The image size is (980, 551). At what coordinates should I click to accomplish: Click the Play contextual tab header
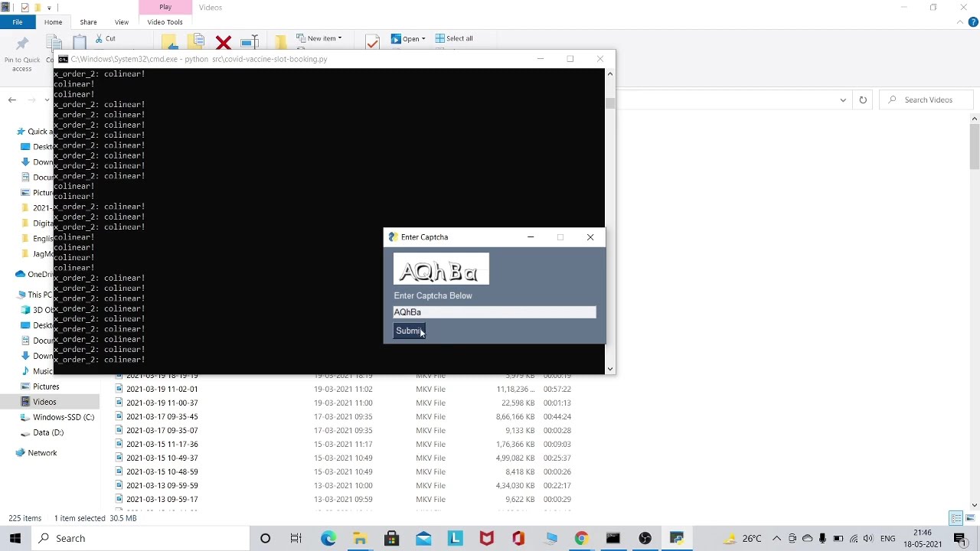(165, 7)
